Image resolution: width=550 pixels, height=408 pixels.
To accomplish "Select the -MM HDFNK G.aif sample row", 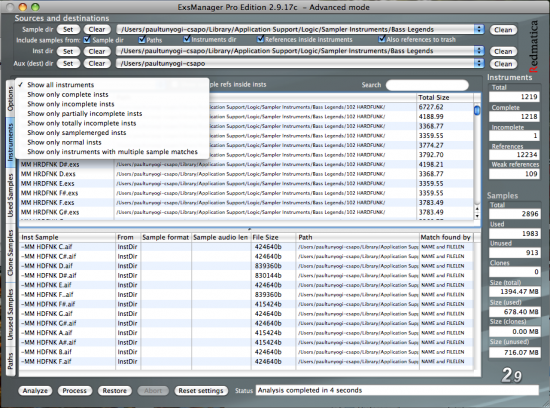I will (x=246, y=314).
